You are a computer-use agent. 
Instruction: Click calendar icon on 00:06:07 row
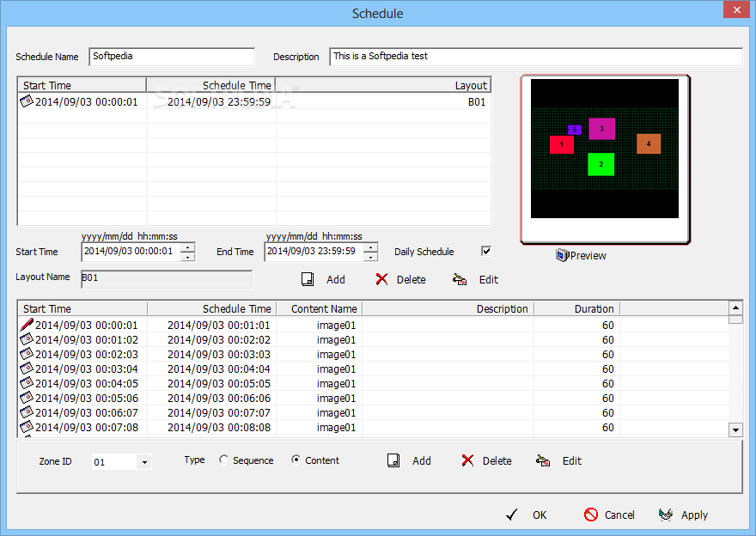click(x=27, y=412)
